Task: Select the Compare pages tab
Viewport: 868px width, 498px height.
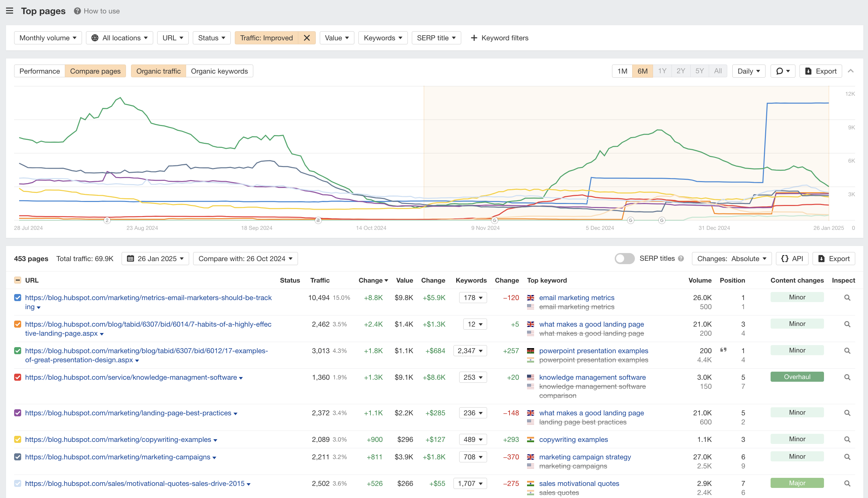Action: [x=95, y=71]
